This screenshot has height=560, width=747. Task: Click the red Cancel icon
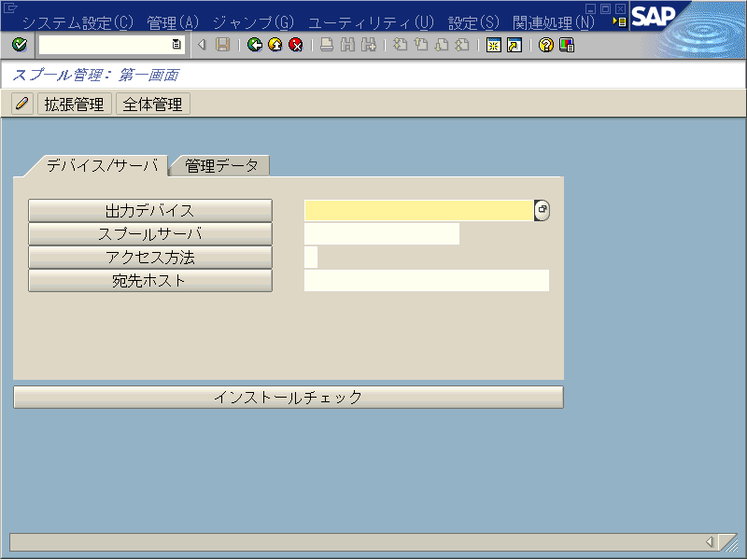pos(296,45)
